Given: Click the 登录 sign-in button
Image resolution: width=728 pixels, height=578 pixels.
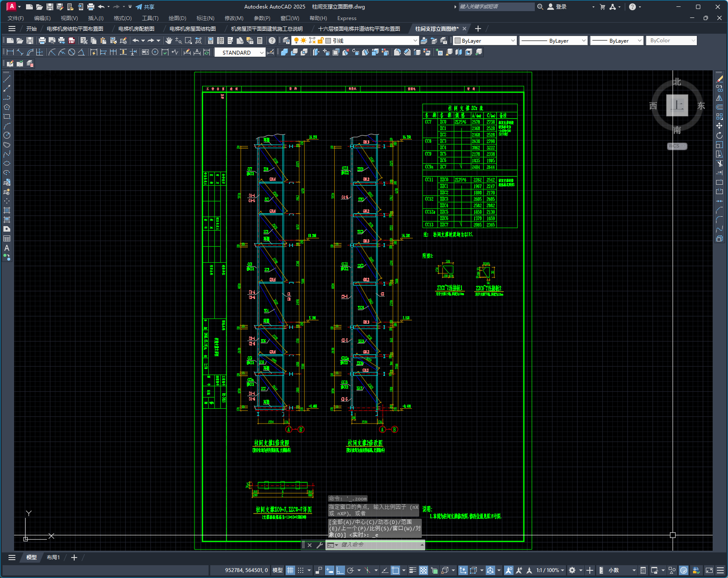Looking at the screenshot, I should [x=557, y=7].
